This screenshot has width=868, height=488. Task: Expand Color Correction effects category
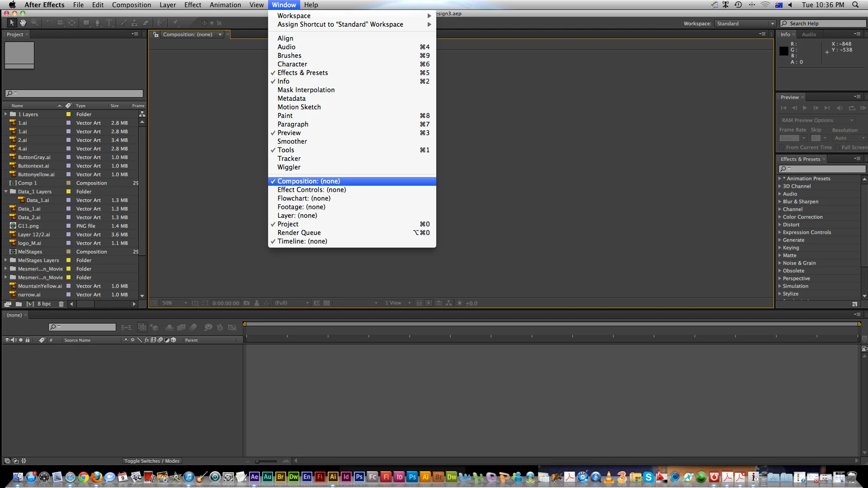coord(780,217)
